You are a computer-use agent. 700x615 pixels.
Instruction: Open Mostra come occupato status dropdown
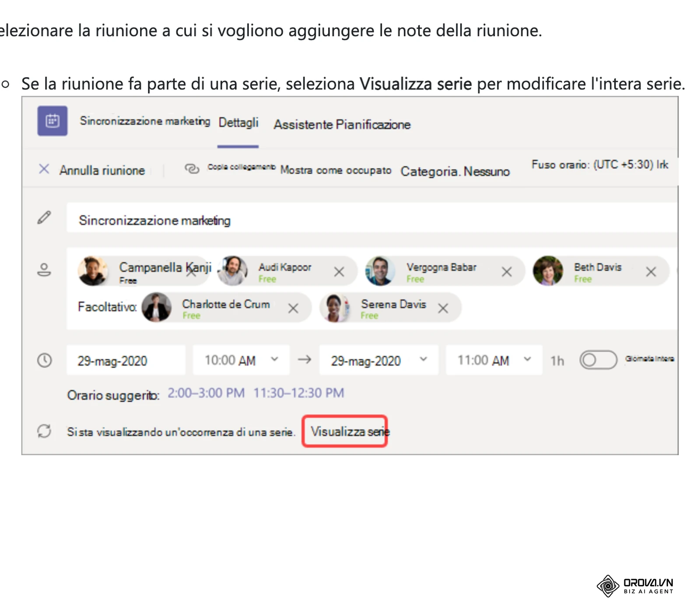coord(336,170)
